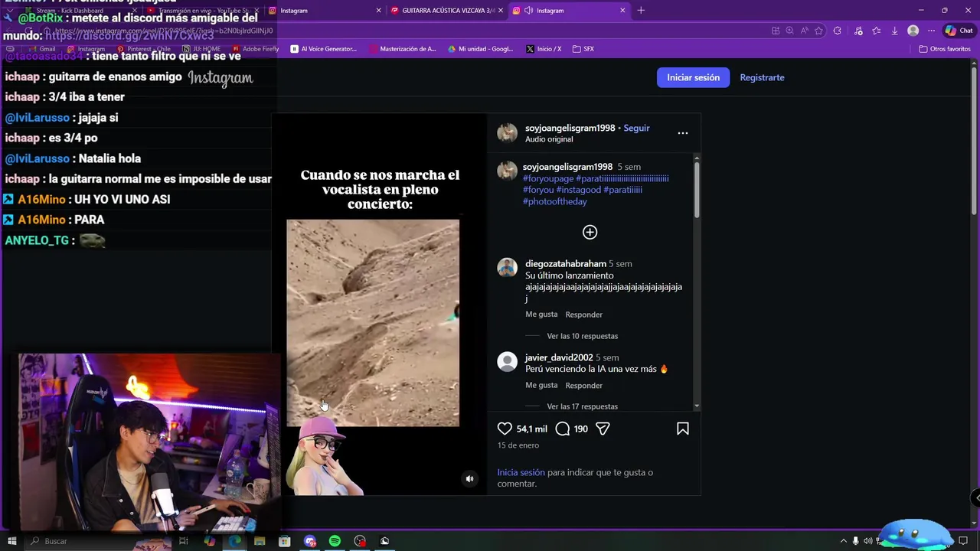Click the comments panel scrollbar thumb
980x551 pixels.
(696, 191)
